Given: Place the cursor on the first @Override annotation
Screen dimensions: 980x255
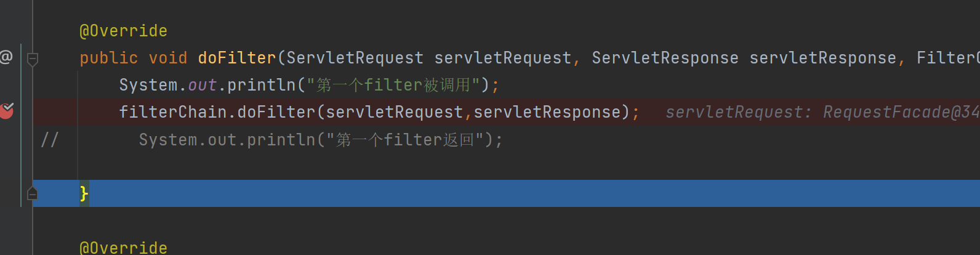Looking at the screenshot, I should pyautogui.click(x=123, y=31).
